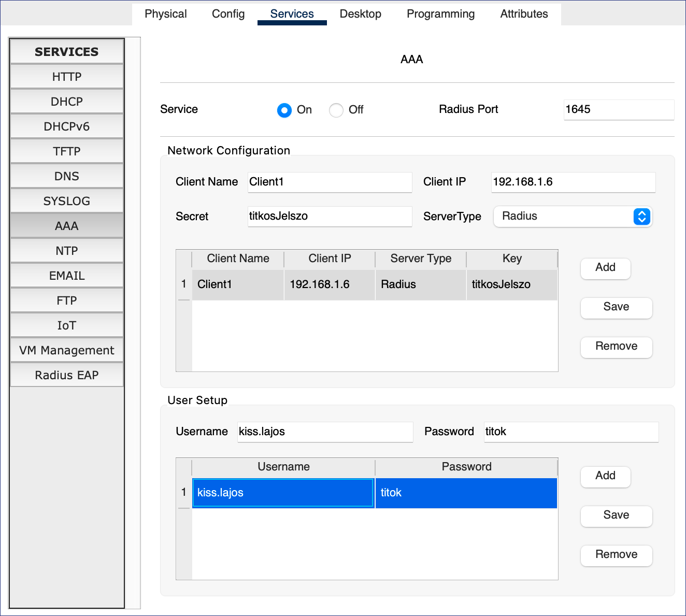This screenshot has width=686, height=616.
Task: Add the user in User Setup
Action: point(606,476)
